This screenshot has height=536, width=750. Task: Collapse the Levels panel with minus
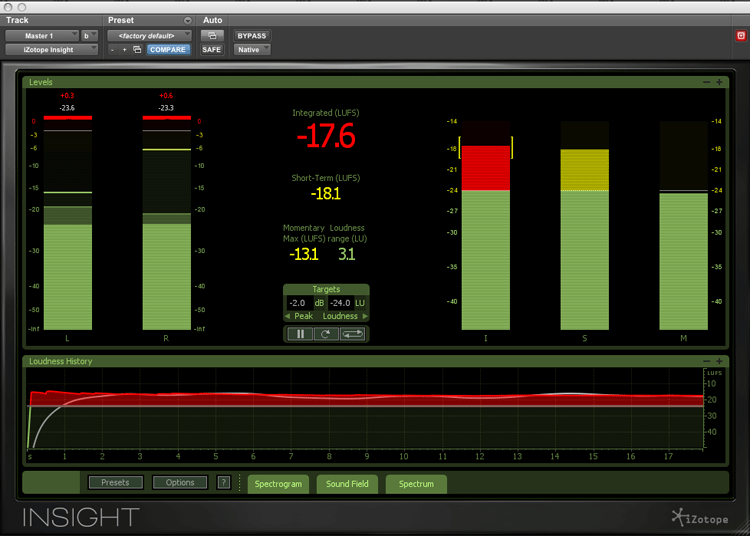(x=706, y=82)
